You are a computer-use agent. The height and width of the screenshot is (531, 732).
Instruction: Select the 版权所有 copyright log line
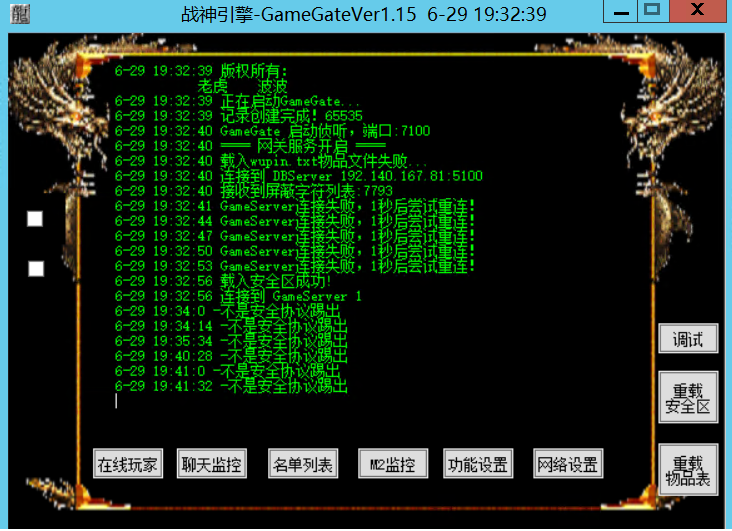202,71
